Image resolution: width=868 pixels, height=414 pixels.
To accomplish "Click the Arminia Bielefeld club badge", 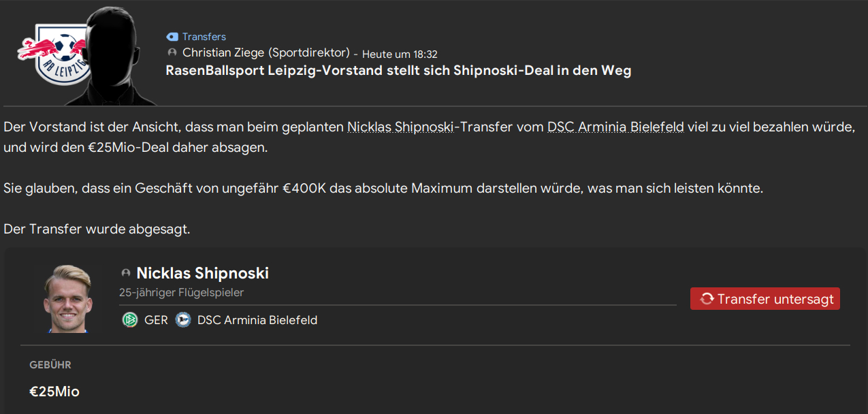I will pos(182,319).
